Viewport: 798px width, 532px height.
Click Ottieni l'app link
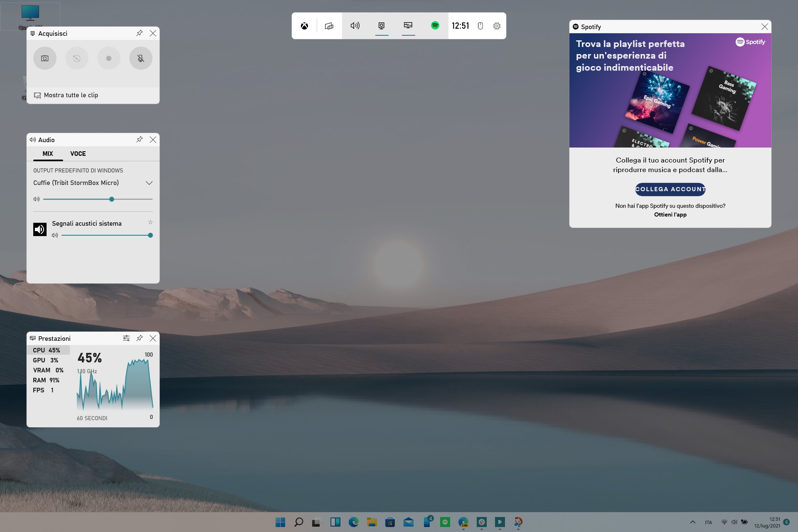[670, 214]
